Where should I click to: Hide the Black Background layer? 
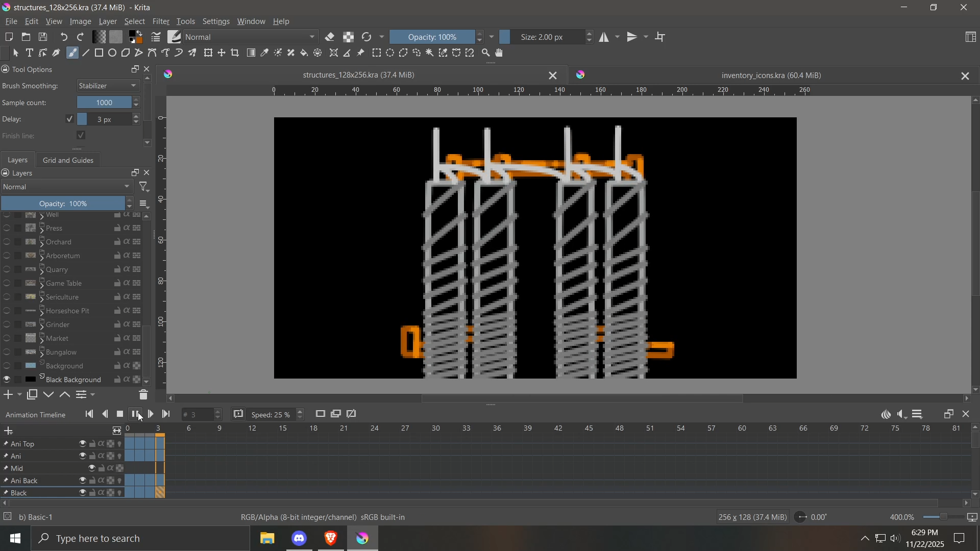[7, 380]
